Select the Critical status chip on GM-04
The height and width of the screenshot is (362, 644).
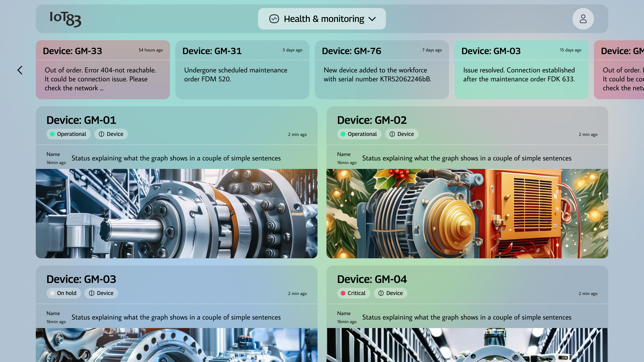(353, 293)
